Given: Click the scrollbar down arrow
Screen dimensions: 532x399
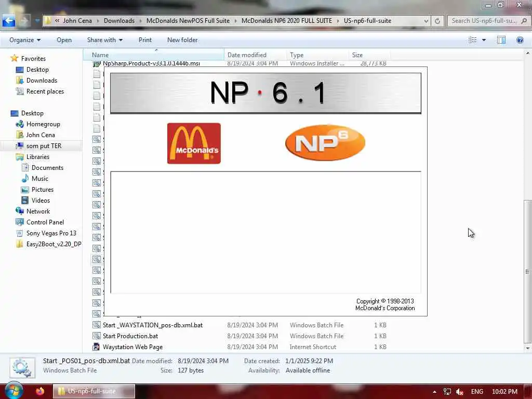Looking at the screenshot, I should 527,348.
